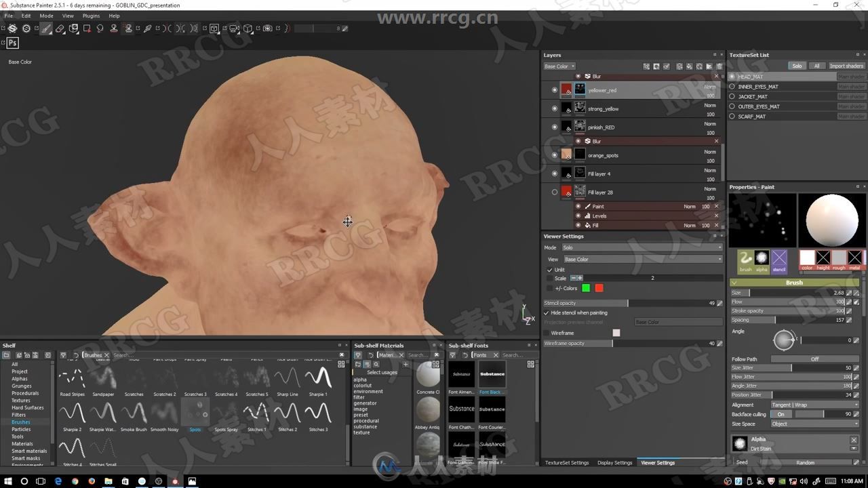
Task: Click the All button in TextureSet List
Action: tap(816, 66)
